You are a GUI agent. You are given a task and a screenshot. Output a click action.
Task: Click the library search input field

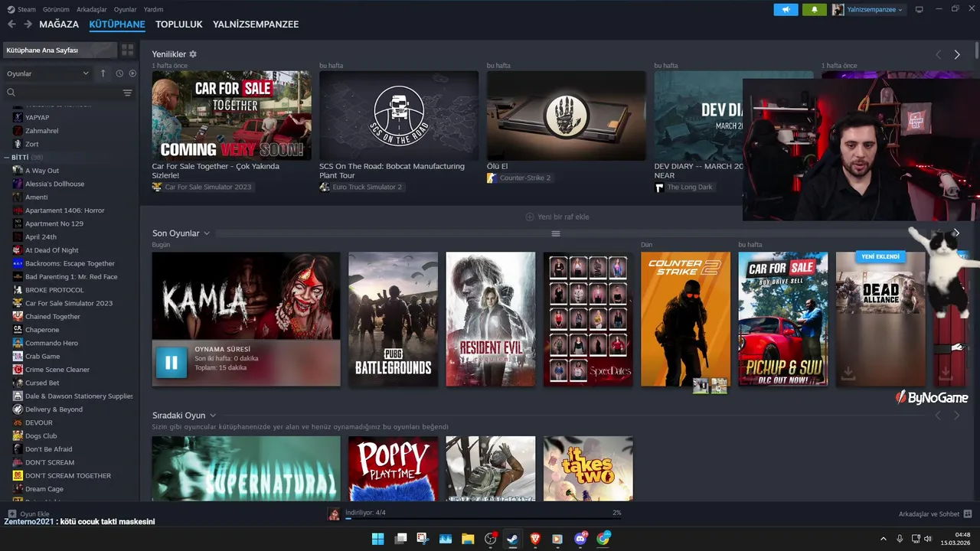coord(67,93)
